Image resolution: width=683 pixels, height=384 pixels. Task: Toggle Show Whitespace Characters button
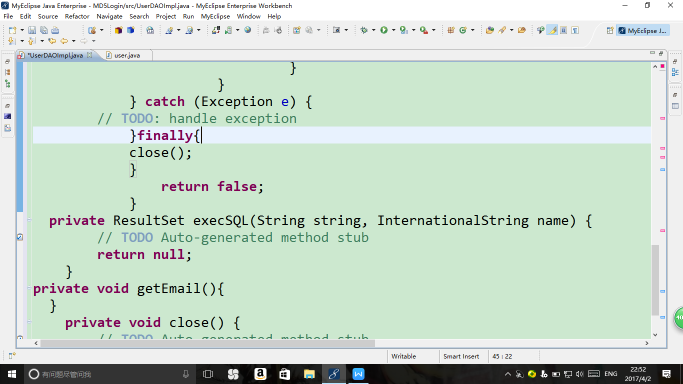(x=575, y=30)
